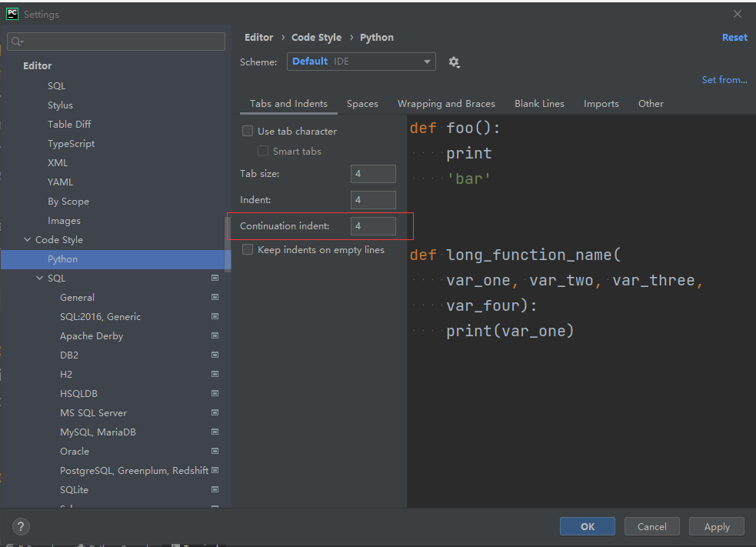Collapse the Code Style tree node

point(28,239)
